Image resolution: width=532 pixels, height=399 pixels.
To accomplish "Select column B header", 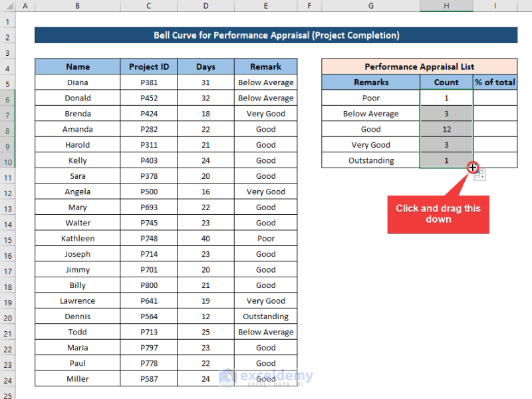I will (77, 6).
